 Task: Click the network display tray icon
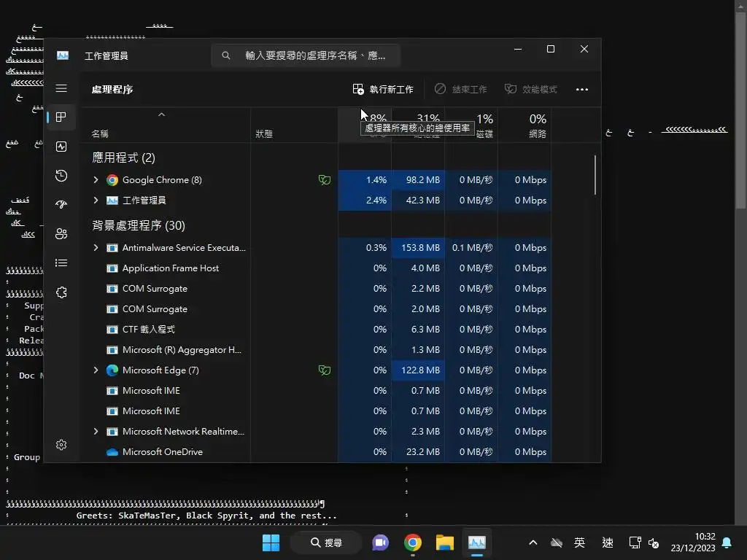point(635,542)
